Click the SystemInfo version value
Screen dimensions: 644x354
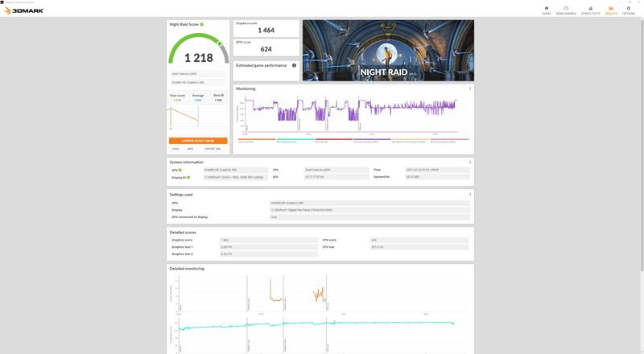point(437,177)
